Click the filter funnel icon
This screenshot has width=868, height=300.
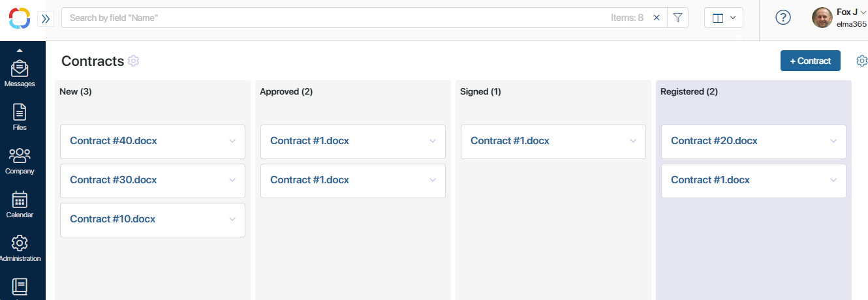pos(678,18)
